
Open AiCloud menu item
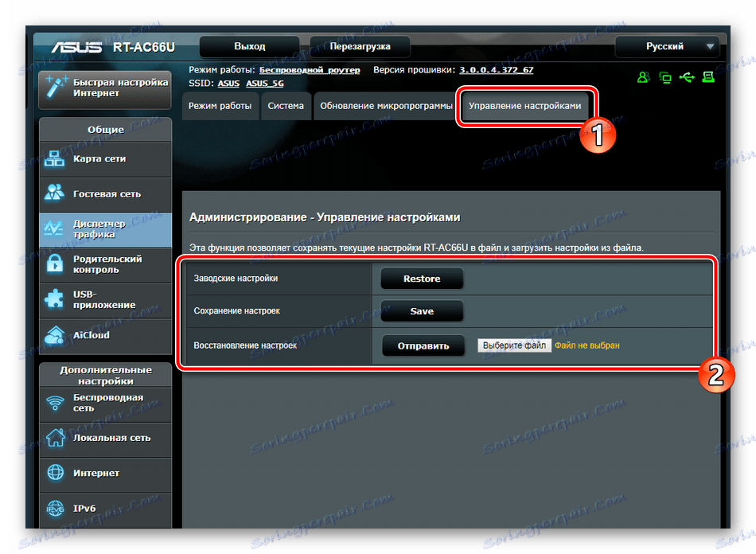(106, 336)
